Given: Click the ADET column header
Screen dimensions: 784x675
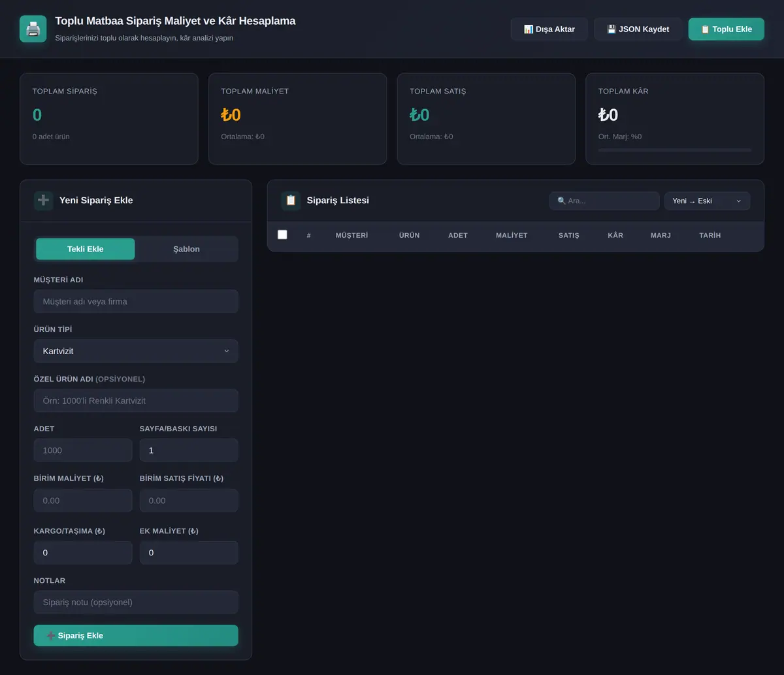Looking at the screenshot, I should click(458, 235).
